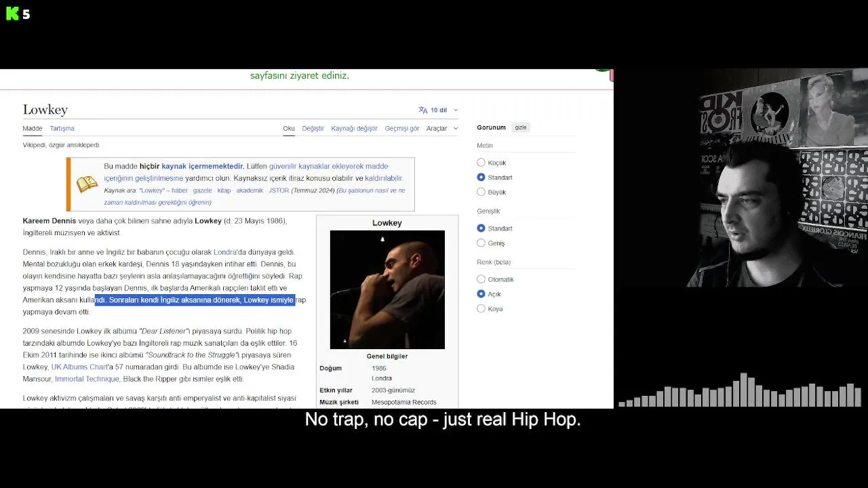Click the kaynak içermemektedir link
This screenshot has width=868, height=488.
(x=202, y=166)
